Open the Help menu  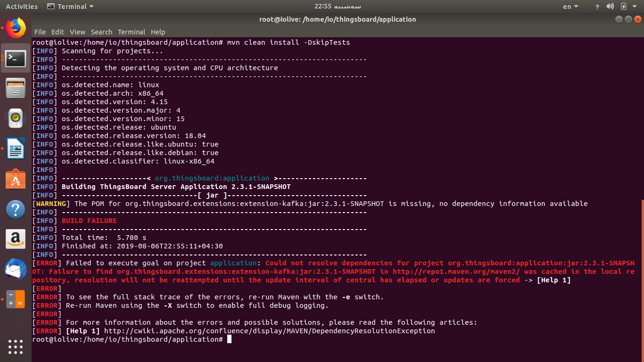tap(158, 32)
